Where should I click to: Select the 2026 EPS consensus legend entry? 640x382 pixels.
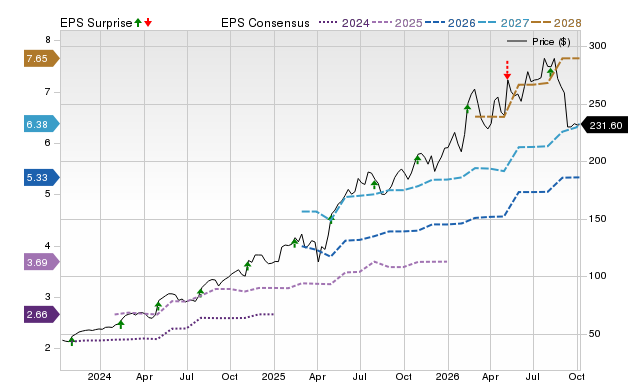pyautogui.click(x=451, y=23)
